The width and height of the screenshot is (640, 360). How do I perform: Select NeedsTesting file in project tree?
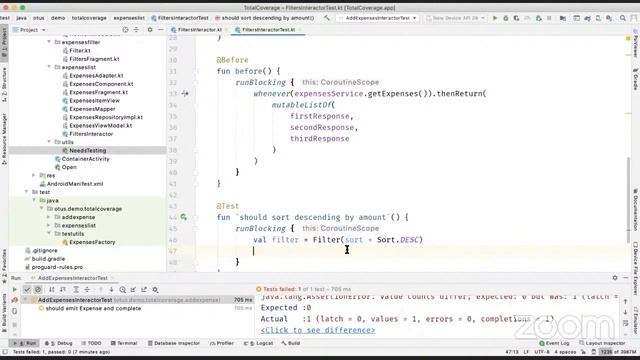[87, 151]
